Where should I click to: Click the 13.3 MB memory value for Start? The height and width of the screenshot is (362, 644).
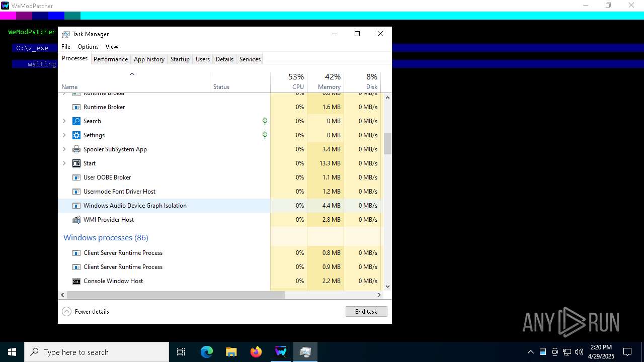click(330, 163)
